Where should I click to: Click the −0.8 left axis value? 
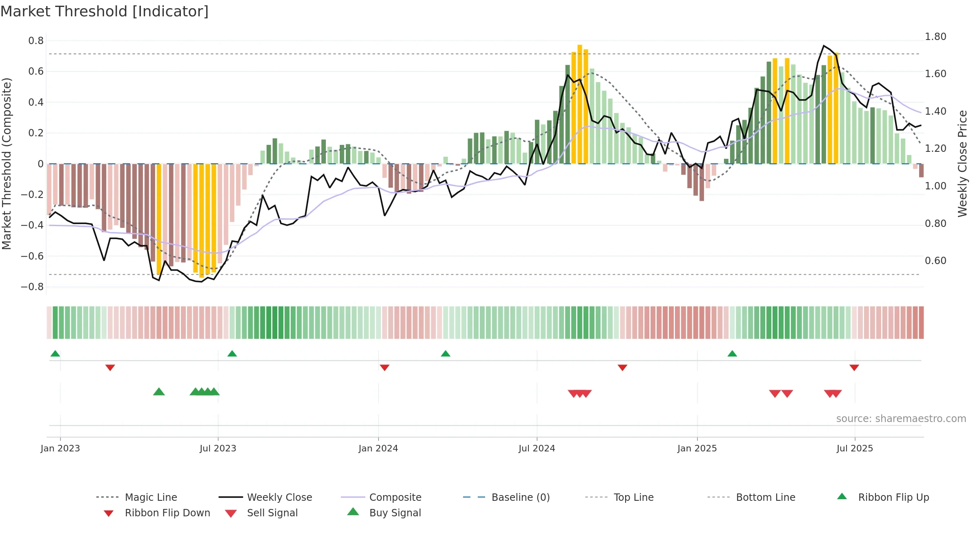tap(32, 287)
